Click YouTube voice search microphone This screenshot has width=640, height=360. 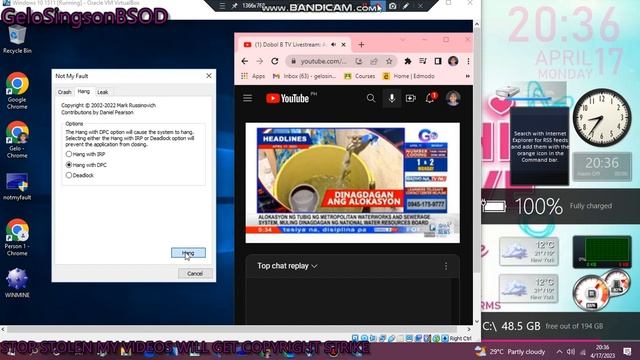pyautogui.click(x=391, y=98)
